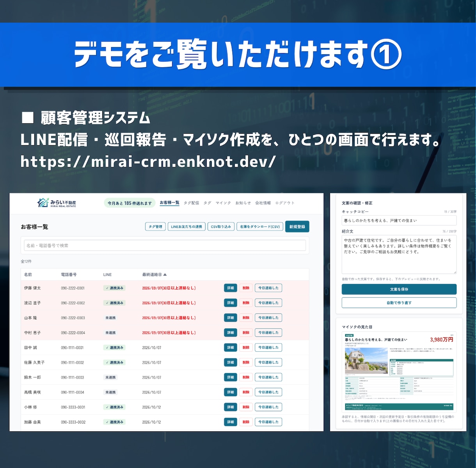Viewport: 476px width, 468px height.
Task: Click 今日連絡した for 山本 隆
Action: tap(268, 317)
